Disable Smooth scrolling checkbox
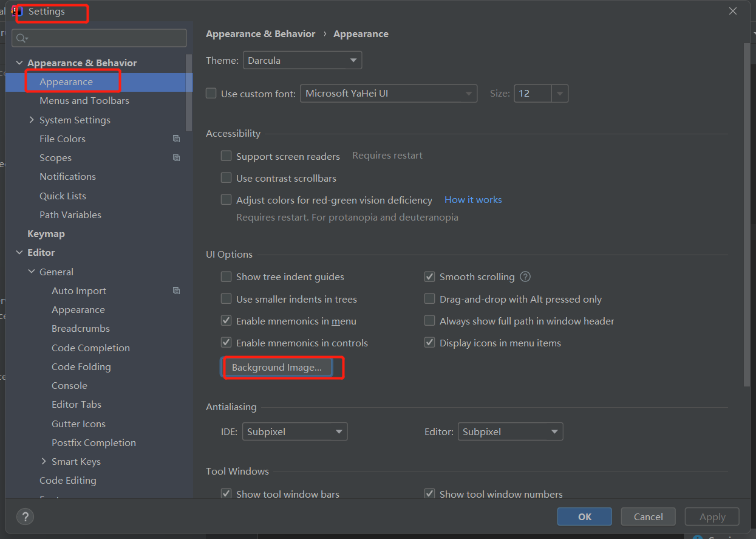This screenshot has height=539, width=756. pyautogui.click(x=430, y=277)
